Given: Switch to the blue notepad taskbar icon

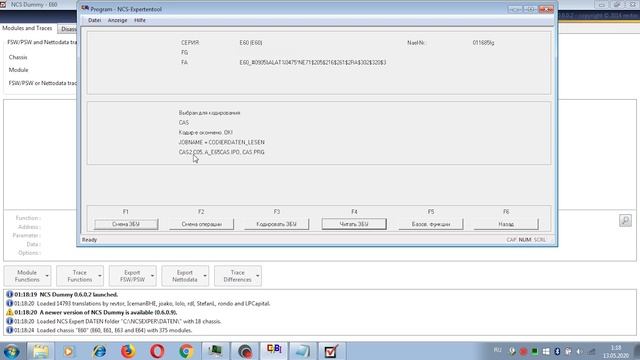Looking at the screenshot, I should tap(302, 351).
